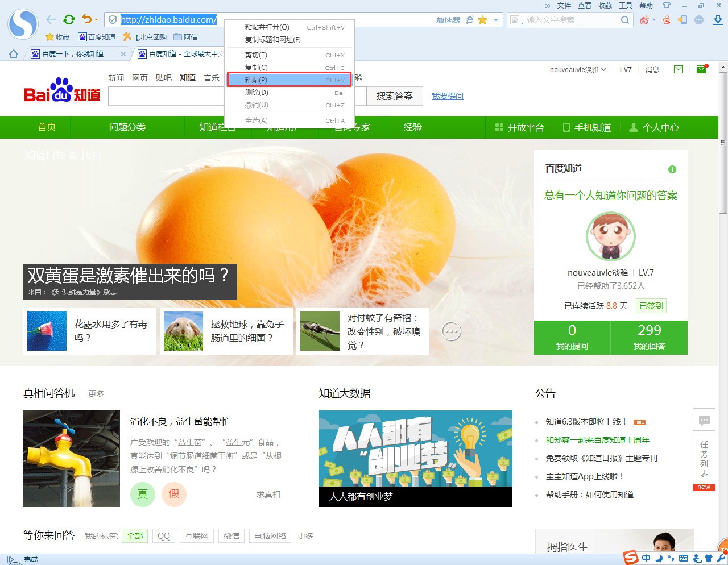Expand the hidden menu chevron »

pyautogui.click(x=548, y=6)
